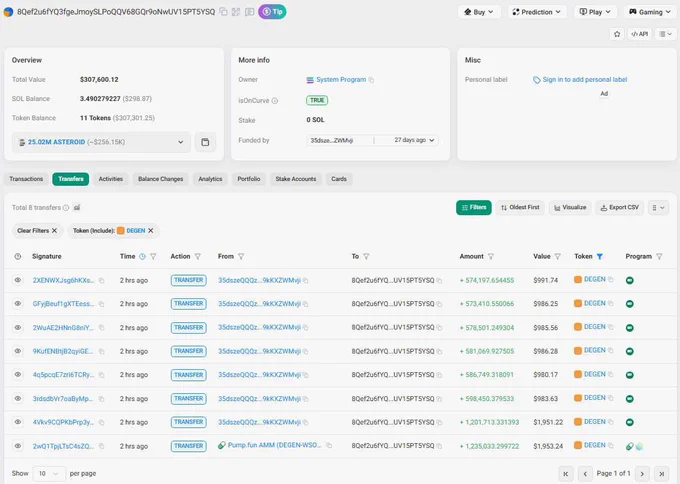Filter the Time column
This screenshot has height=484, width=680.
coord(153,256)
